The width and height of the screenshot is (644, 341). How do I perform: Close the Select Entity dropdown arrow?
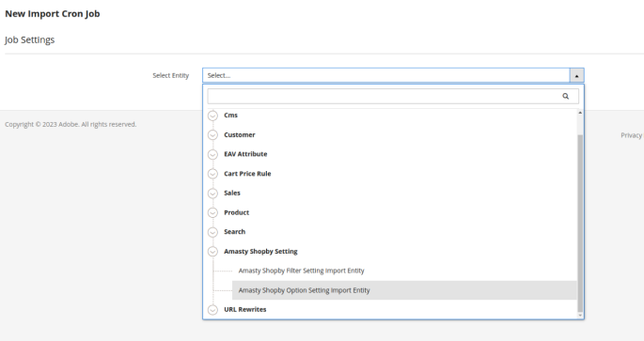pos(576,75)
